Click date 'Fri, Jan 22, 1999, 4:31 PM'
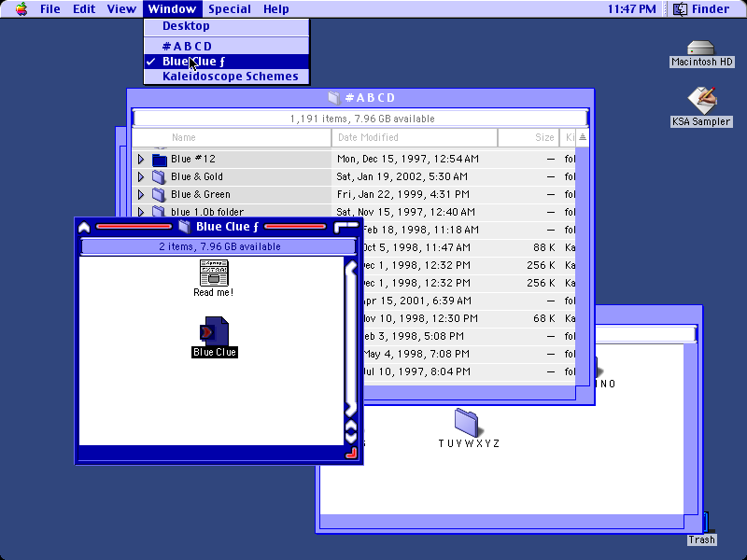 click(x=403, y=194)
